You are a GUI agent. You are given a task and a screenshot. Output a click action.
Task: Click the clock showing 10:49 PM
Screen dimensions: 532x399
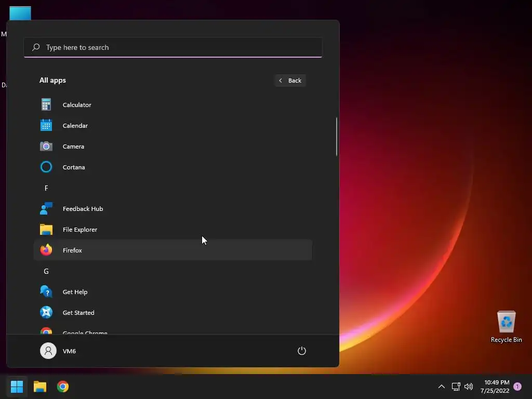pos(496,382)
